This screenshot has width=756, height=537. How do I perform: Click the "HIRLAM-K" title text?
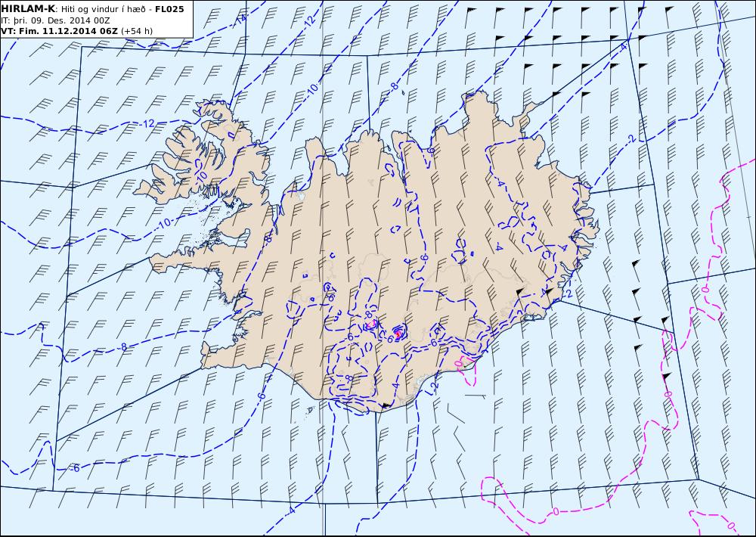(28, 9)
